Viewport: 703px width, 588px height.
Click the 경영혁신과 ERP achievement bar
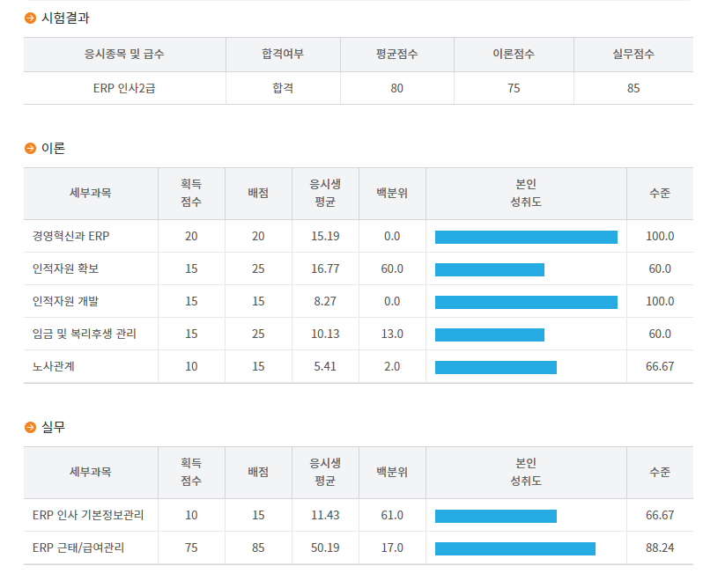[526, 238]
